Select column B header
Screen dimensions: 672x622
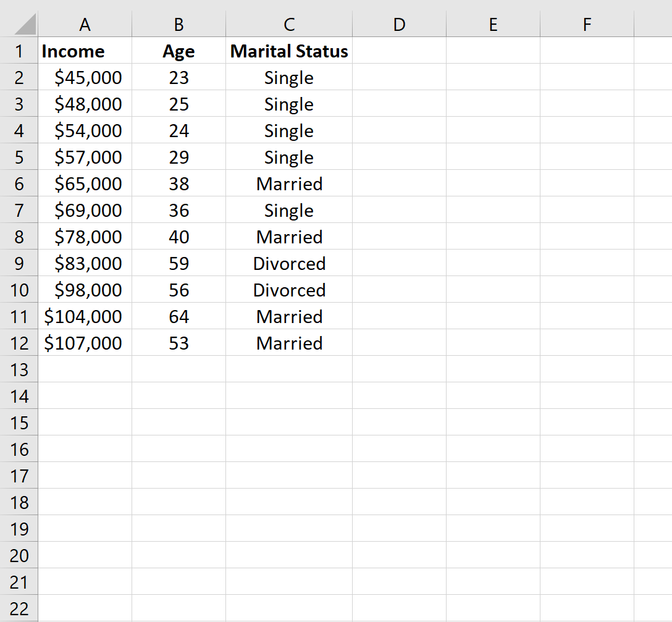178,25
